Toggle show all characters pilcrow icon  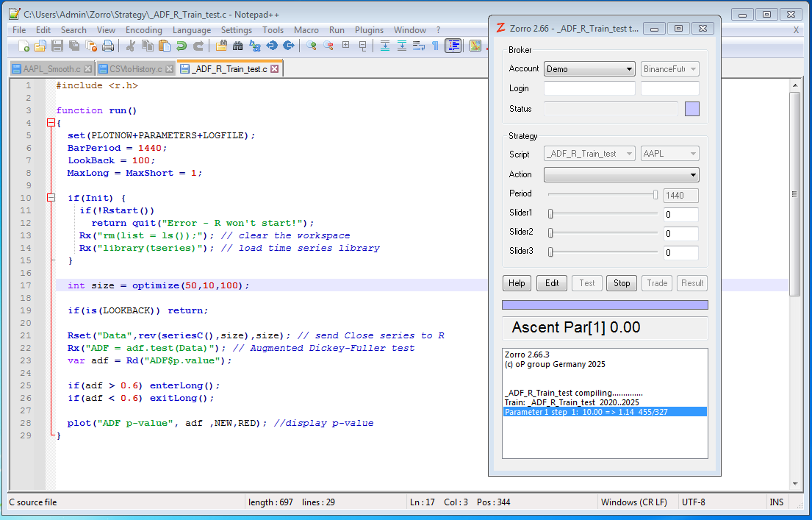[x=435, y=46]
